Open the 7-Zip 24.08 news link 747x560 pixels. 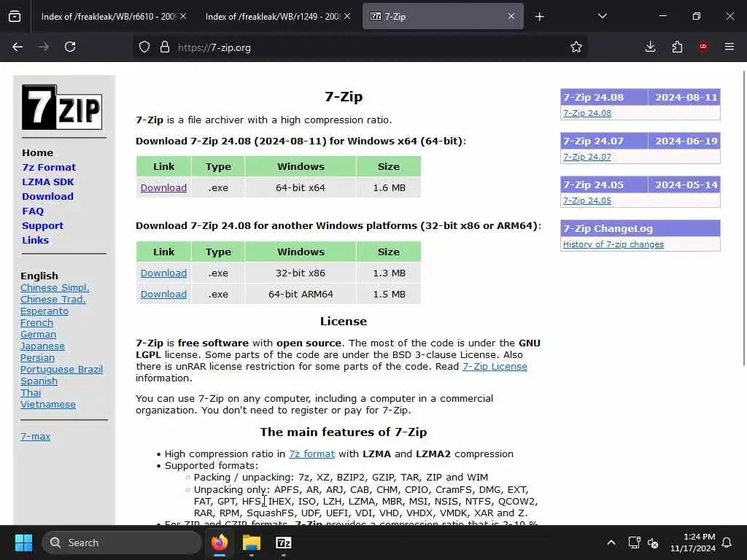pyautogui.click(x=587, y=113)
